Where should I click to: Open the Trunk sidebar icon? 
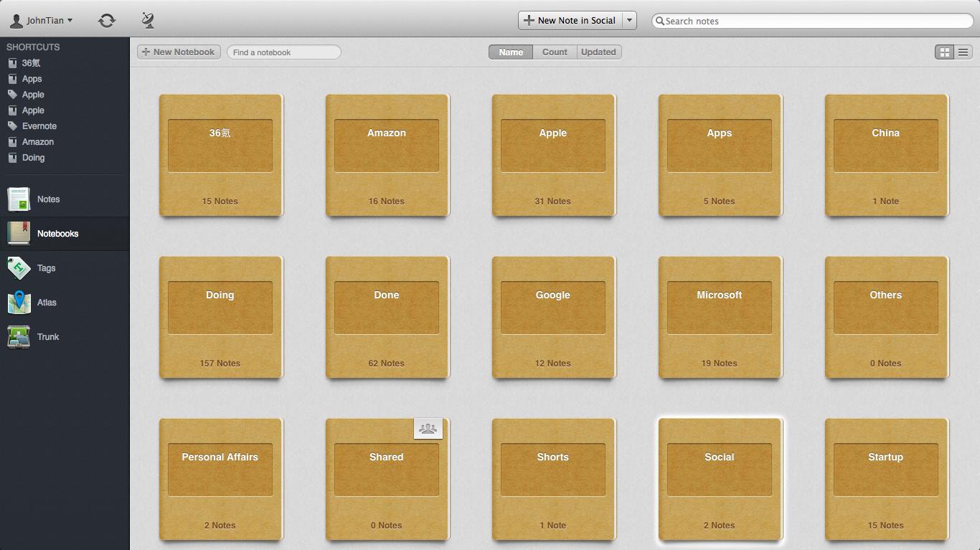pyautogui.click(x=19, y=336)
